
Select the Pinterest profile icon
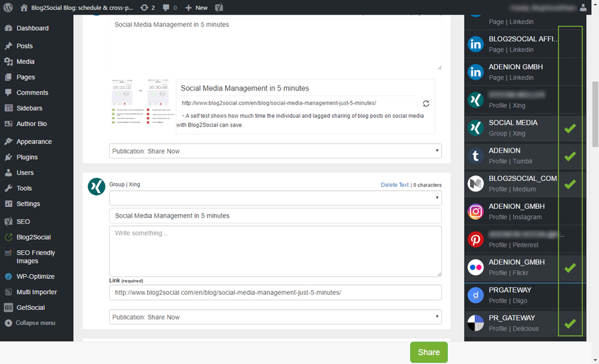click(x=476, y=240)
